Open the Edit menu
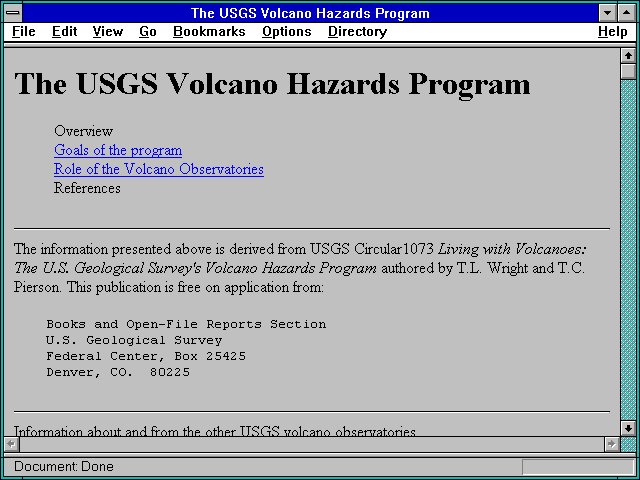The image size is (640, 480). (x=64, y=31)
